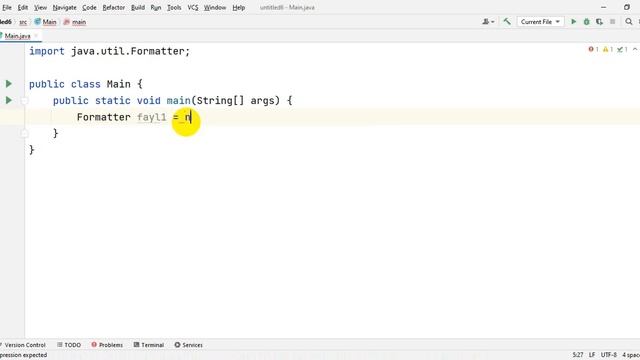Open TODO tool window
Screen dimensions: 640x360
[69, 345]
